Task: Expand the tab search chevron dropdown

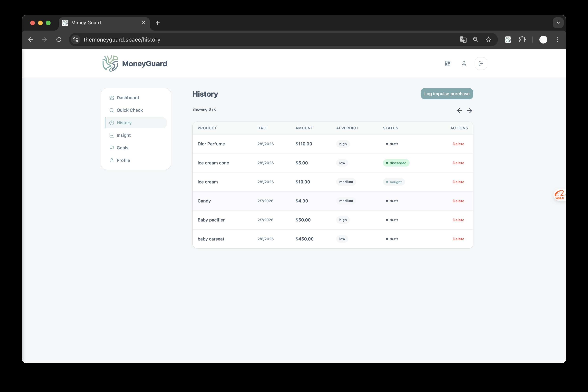Action: tap(558, 23)
